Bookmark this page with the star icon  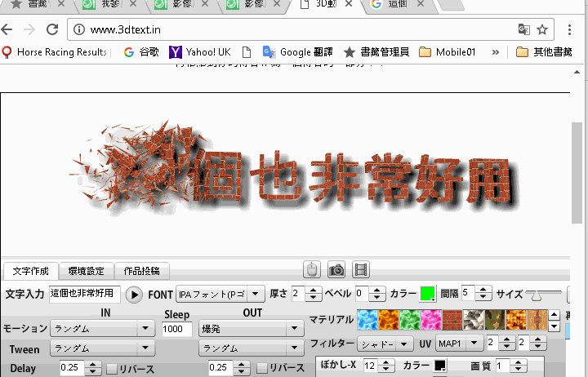coord(543,30)
